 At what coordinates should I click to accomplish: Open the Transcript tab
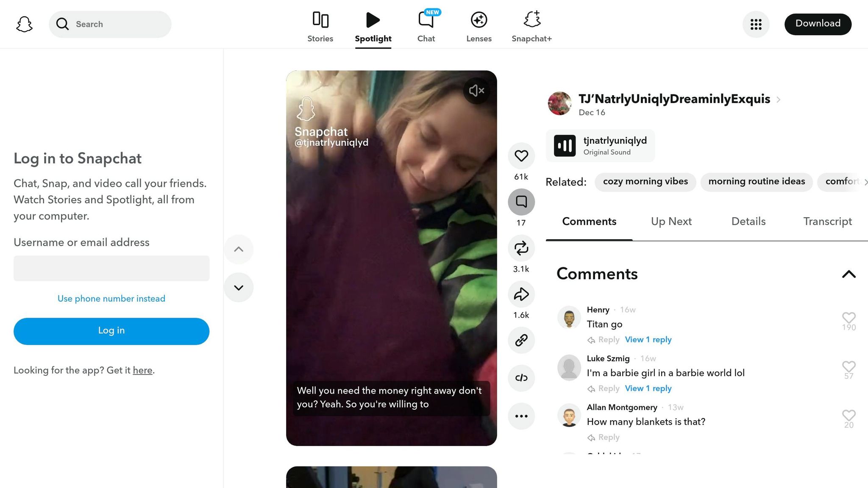pyautogui.click(x=827, y=221)
